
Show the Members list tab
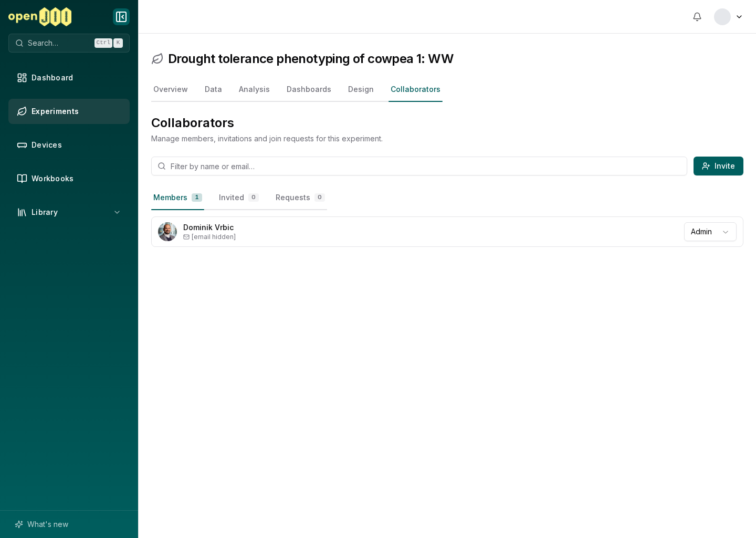point(177,198)
